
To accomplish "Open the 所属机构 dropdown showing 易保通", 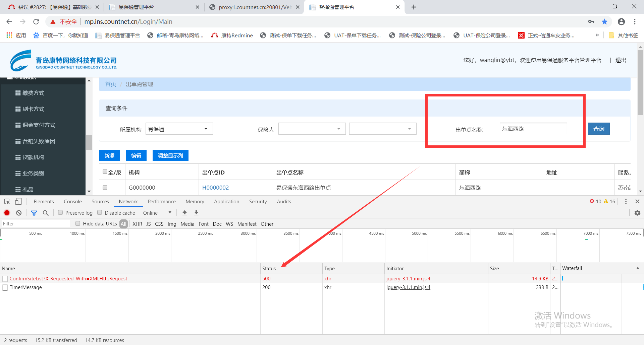I will pos(179,129).
